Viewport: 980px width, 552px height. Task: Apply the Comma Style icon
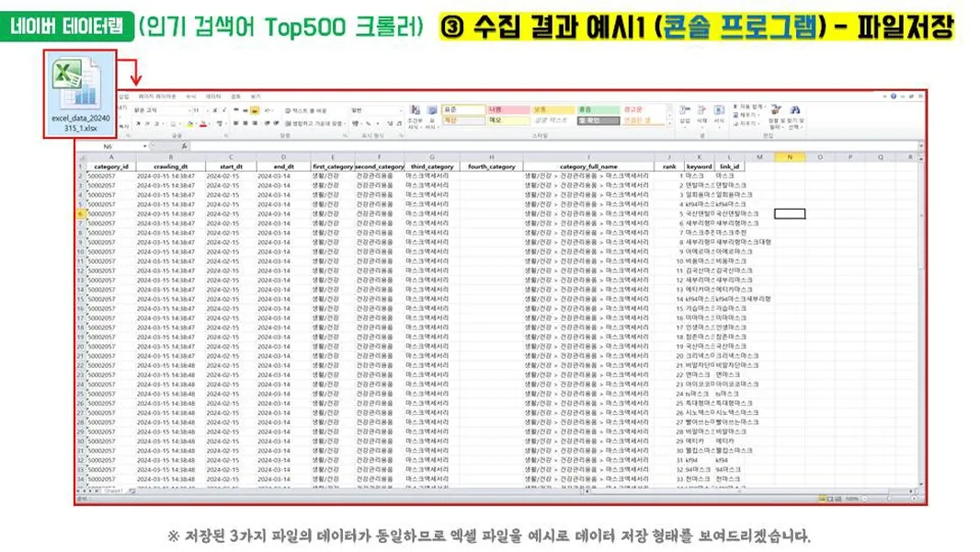tap(378, 124)
